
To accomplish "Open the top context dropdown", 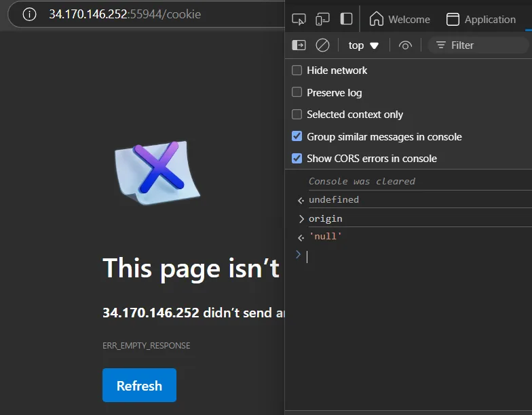I will click(x=364, y=45).
